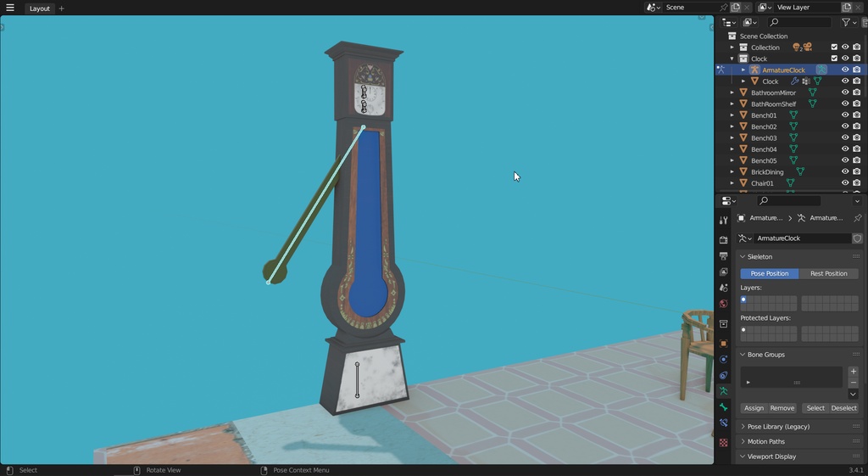Select Rest Position mode
868x476 pixels.
pyautogui.click(x=829, y=273)
